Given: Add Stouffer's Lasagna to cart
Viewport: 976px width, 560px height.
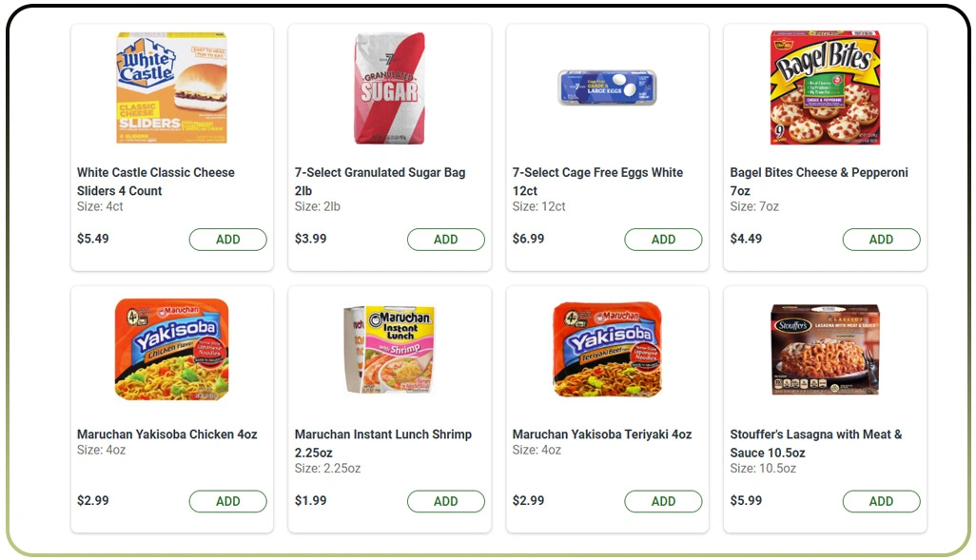Looking at the screenshot, I should (x=881, y=501).
